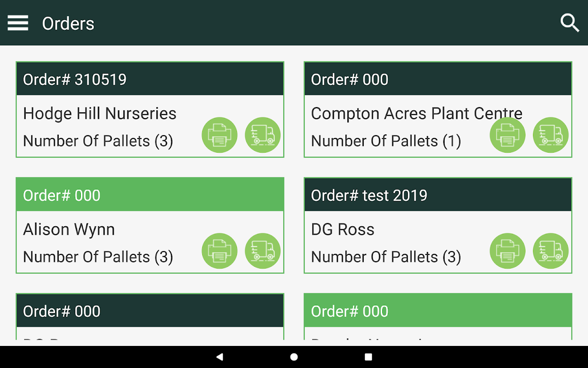Open Android recent apps square button
The image size is (588, 368).
368,357
